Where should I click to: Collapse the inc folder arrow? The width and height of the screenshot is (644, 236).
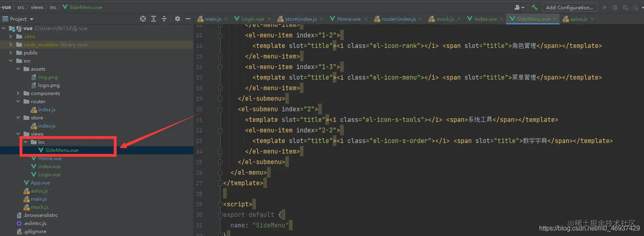click(26, 142)
